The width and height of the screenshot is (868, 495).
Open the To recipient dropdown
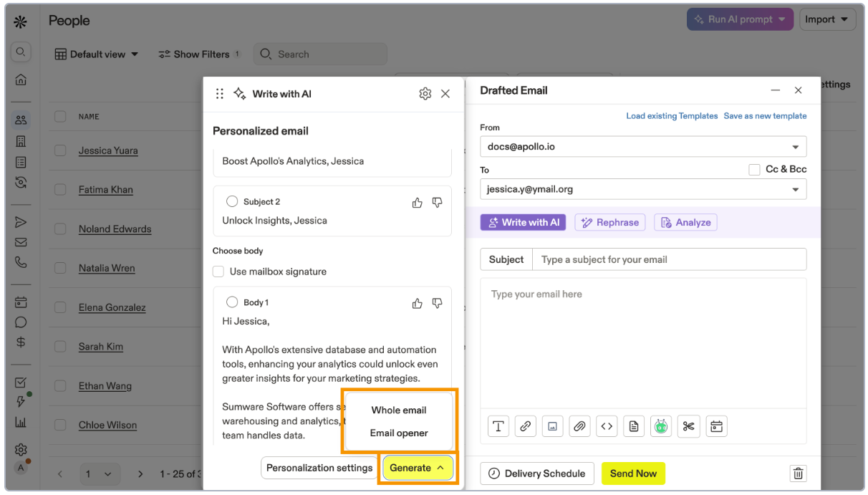click(795, 190)
